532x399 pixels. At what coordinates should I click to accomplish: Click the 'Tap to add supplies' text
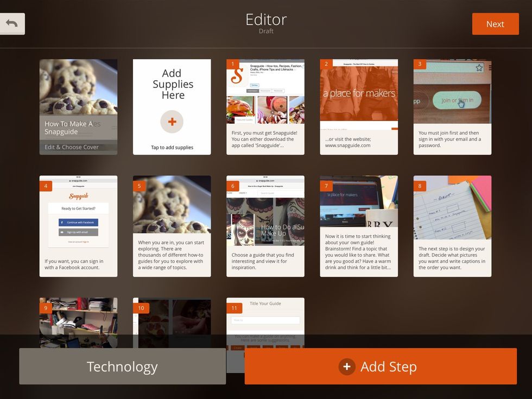[172, 147]
